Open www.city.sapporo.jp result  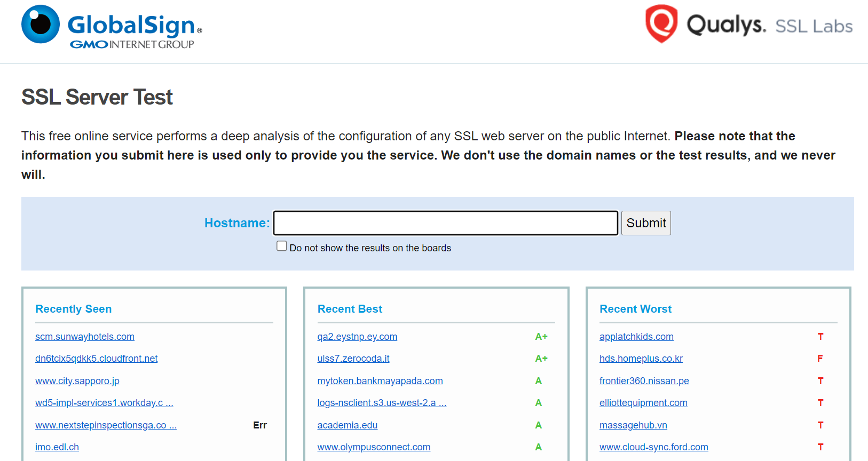77,381
